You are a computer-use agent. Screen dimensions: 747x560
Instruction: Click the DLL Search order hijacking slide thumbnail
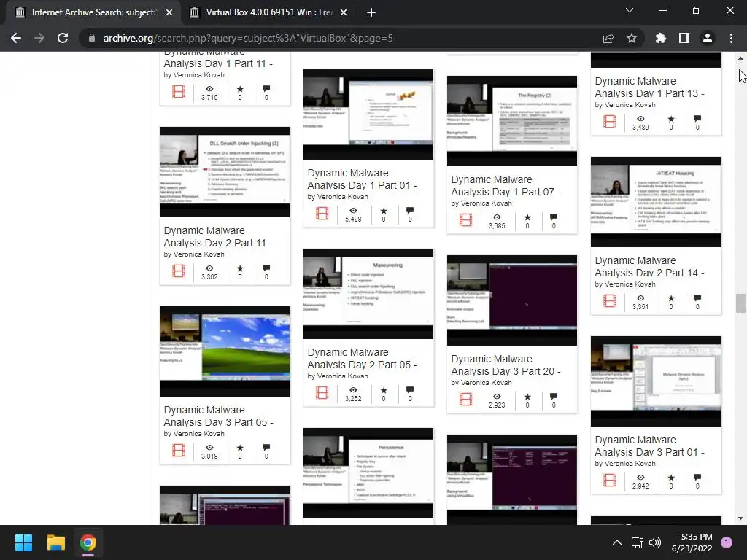point(225,172)
